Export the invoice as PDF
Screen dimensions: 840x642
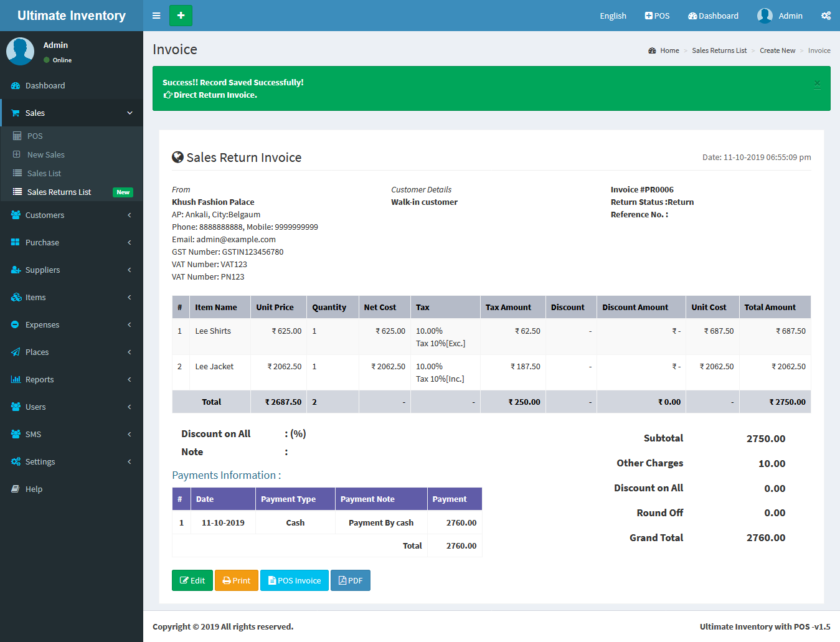coord(350,580)
